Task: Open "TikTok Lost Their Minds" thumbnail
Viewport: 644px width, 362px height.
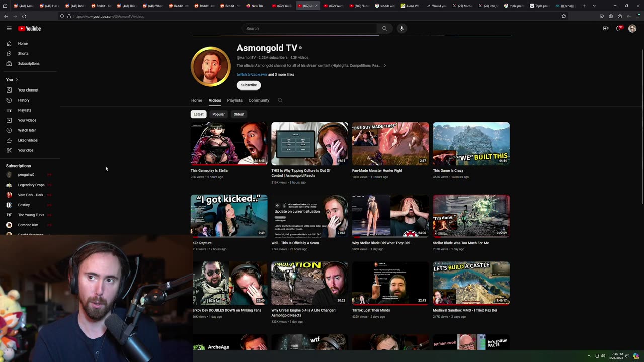Action: pyautogui.click(x=390, y=283)
